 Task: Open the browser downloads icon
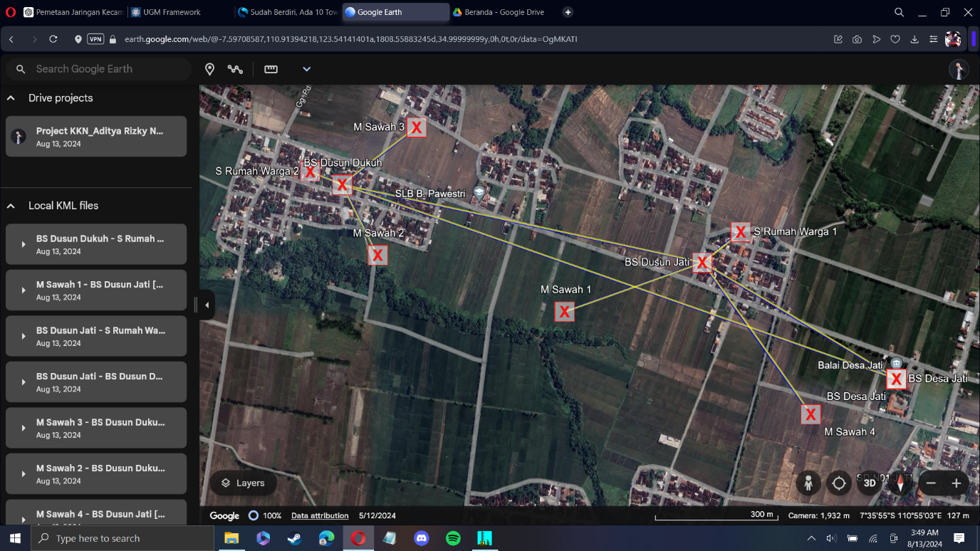pyautogui.click(x=914, y=39)
